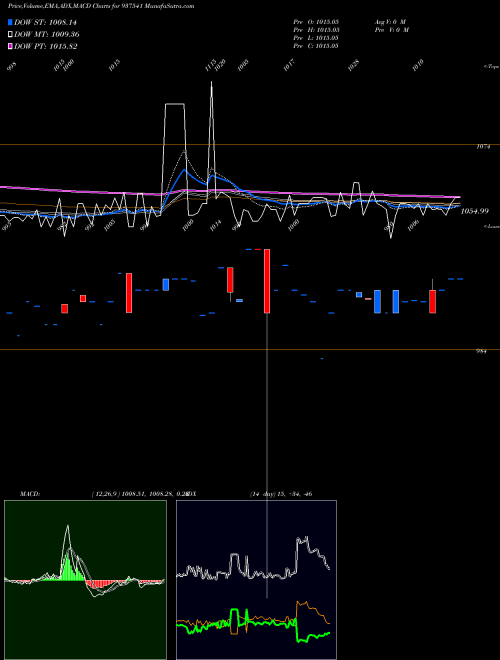Click the 984 price level label

pyautogui.click(x=481, y=351)
